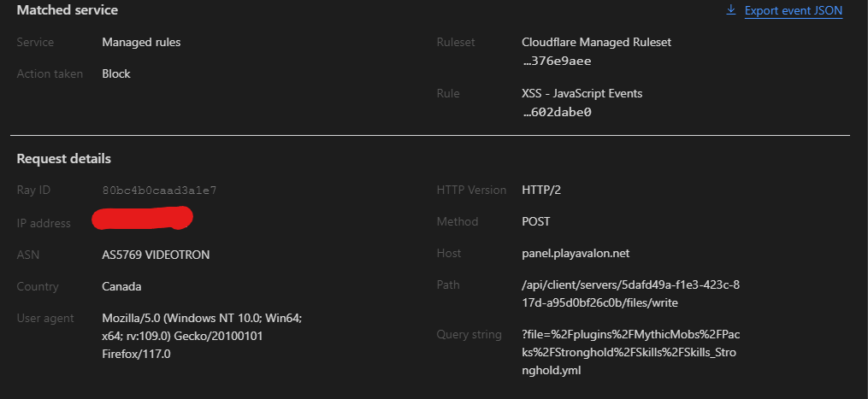The image size is (868, 399).
Task: Click the Request details heading
Action: pos(64,159)
